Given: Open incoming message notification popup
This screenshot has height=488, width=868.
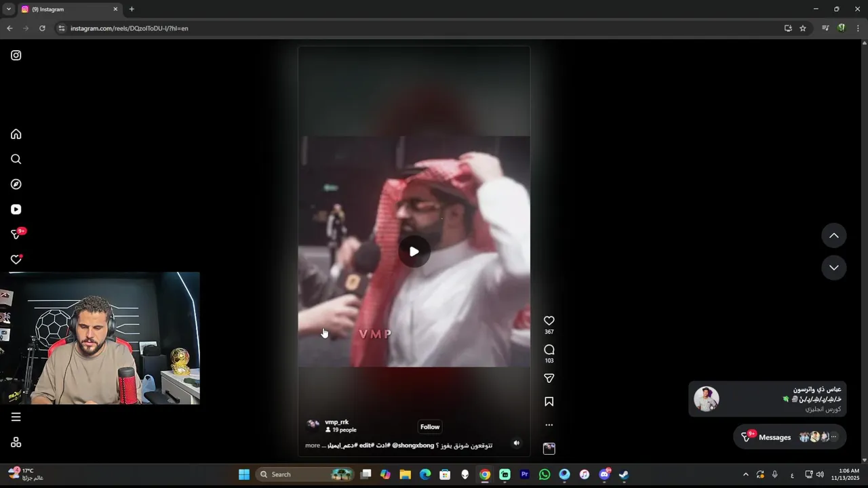Looking at the screenshot, I should click(x=767, y=399).
